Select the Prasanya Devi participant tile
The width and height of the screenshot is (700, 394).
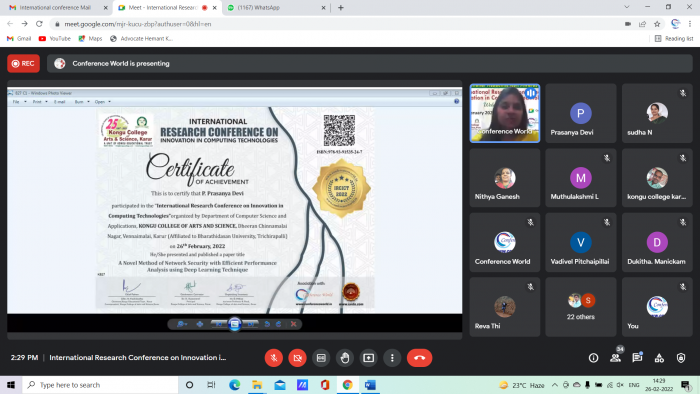[581, 113]
